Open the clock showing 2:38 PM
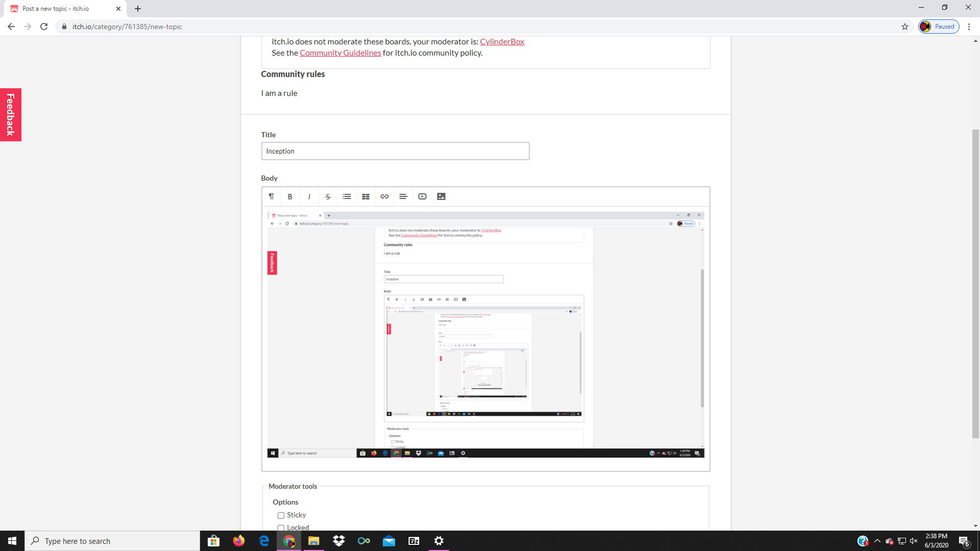Image resolution: width=980 pixels, height=551 pixels. 937,541
